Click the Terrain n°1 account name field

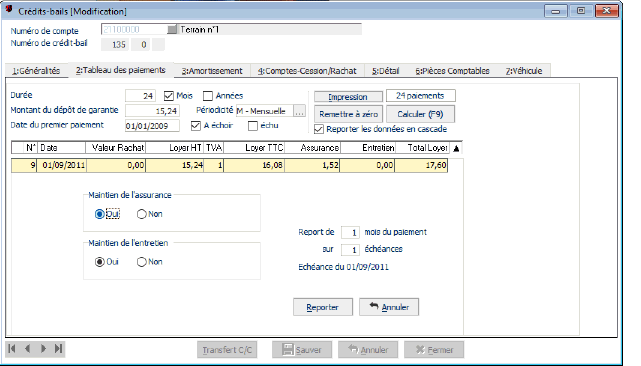[x=270, y=29]
